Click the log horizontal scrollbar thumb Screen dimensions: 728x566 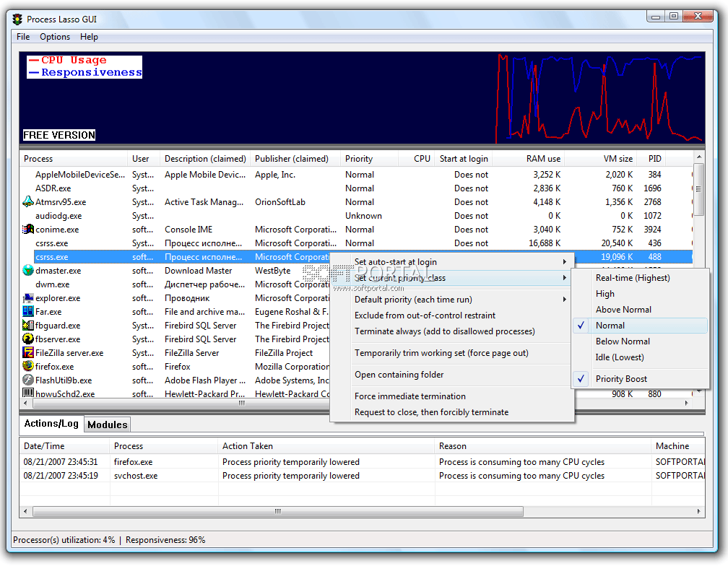tap(277, 511)
